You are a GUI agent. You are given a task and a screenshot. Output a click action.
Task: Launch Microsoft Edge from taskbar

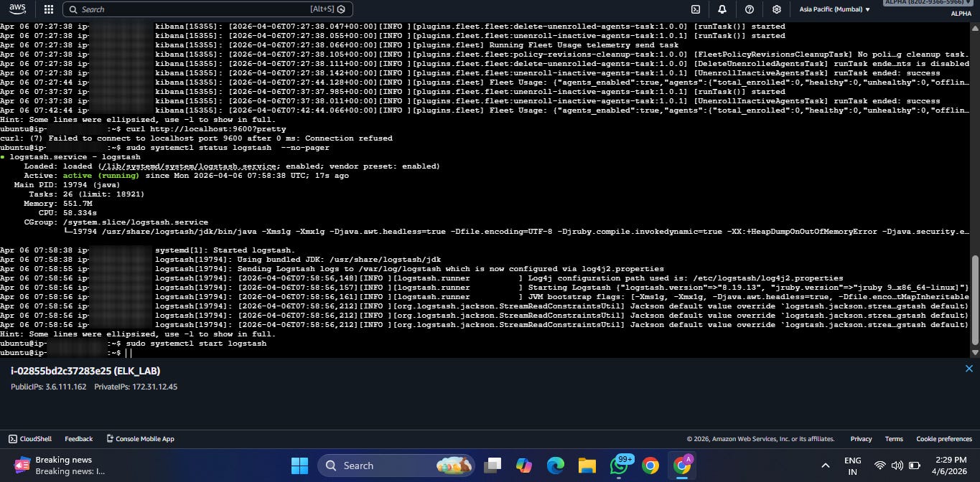(x=555, y=466)
